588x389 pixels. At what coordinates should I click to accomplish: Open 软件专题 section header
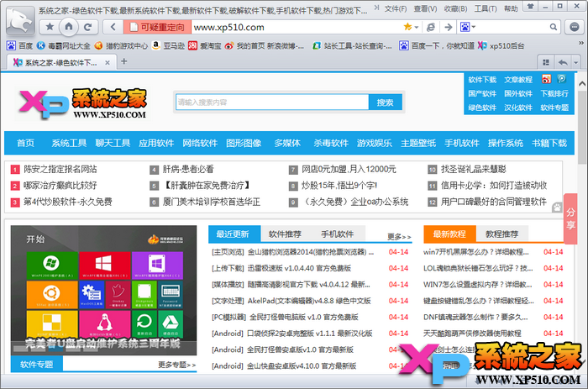point(36,365)
